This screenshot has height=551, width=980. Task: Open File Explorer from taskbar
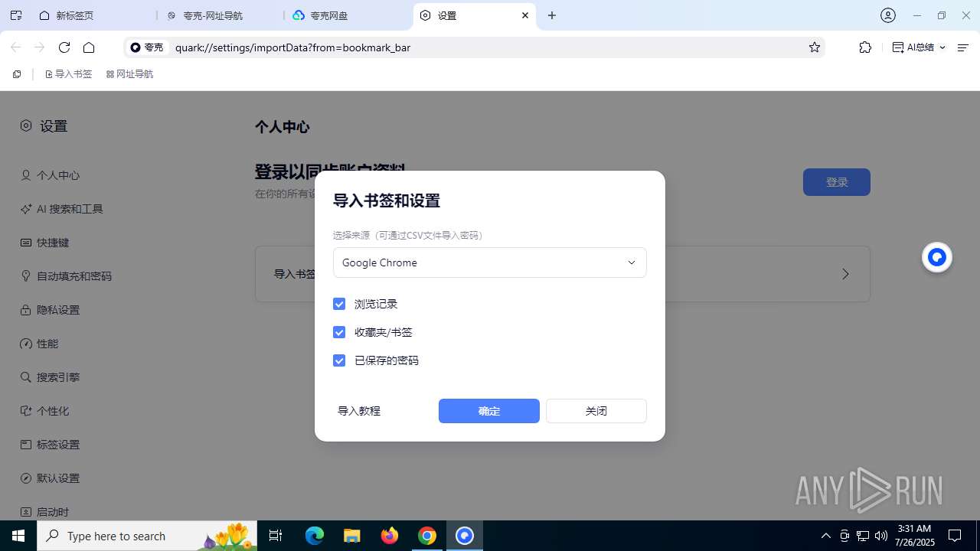(x=352, y=536)
